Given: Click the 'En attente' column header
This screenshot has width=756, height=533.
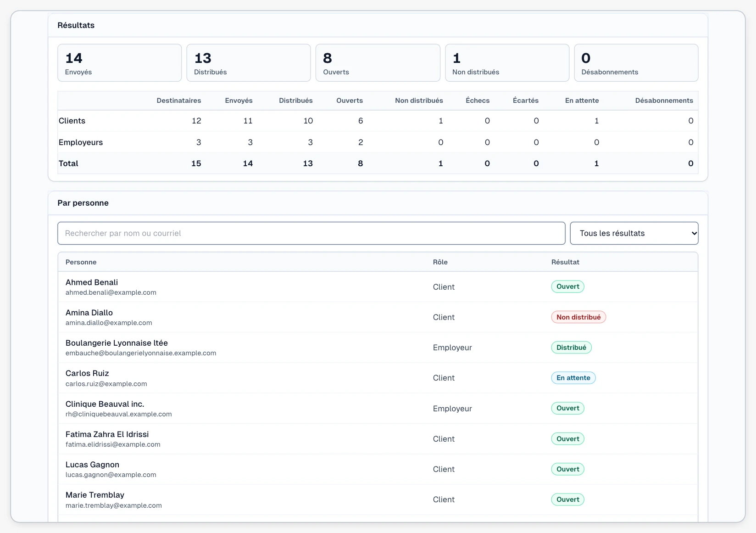Looking at the screenshot, I should point(582,101).
